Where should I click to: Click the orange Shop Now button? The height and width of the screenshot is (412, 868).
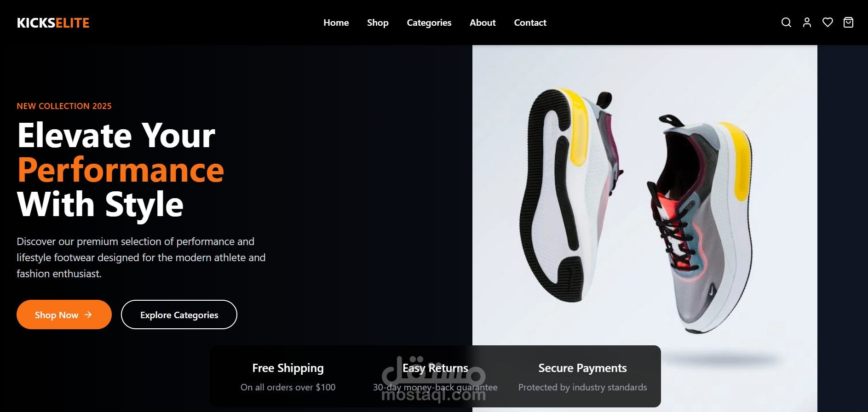(64, 315)
